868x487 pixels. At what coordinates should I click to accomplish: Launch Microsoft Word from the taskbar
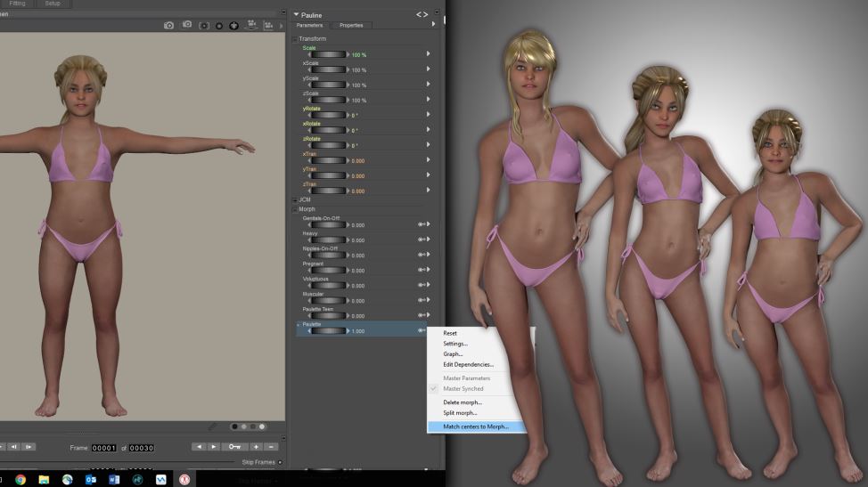114,479
